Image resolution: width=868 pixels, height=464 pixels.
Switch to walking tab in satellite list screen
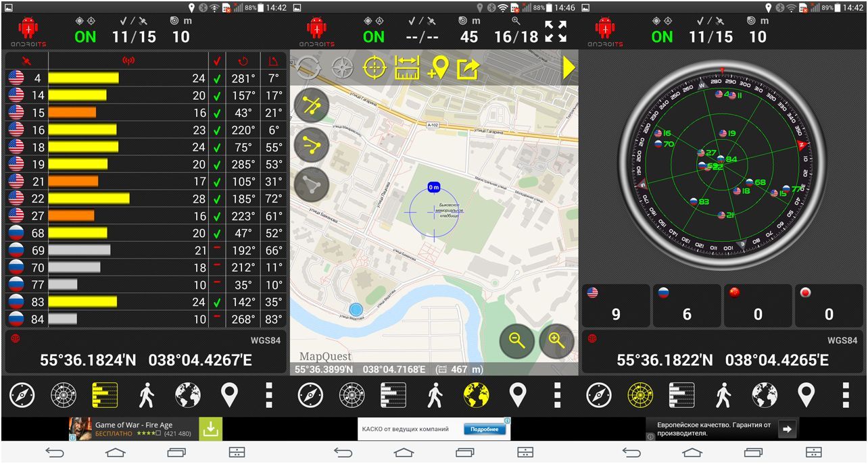[146, 395]
